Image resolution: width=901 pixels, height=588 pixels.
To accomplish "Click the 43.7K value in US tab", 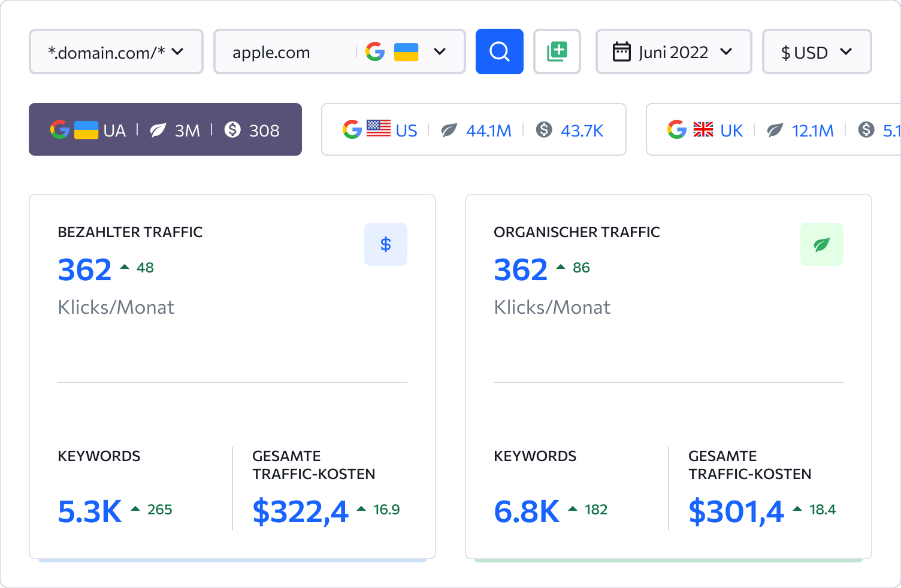I will pyautogui.click(x=582, y=131).
